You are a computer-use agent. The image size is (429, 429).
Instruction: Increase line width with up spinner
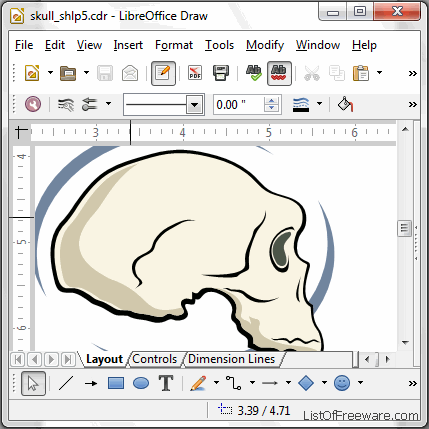pyautogui.click(x=272, y=101)
